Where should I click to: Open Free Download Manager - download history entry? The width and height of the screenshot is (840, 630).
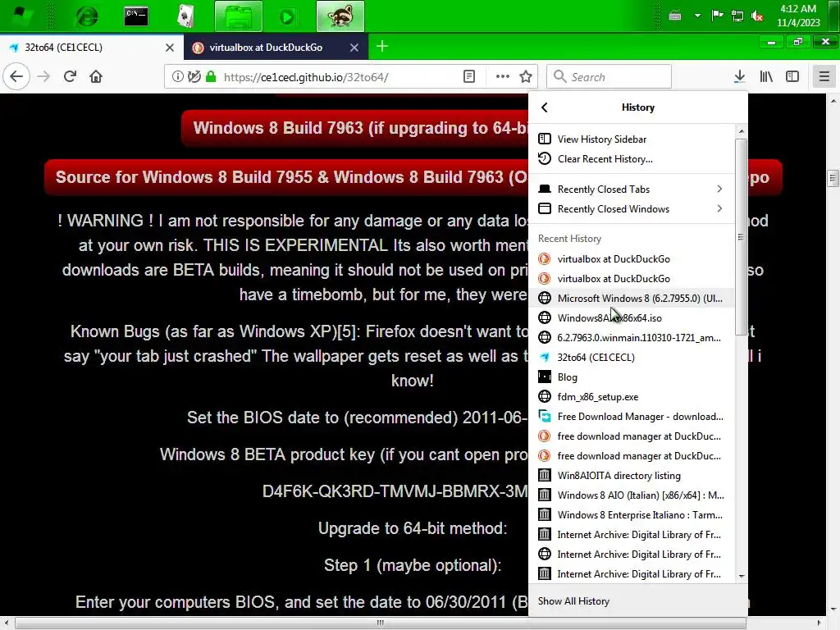tap(631, 416)
